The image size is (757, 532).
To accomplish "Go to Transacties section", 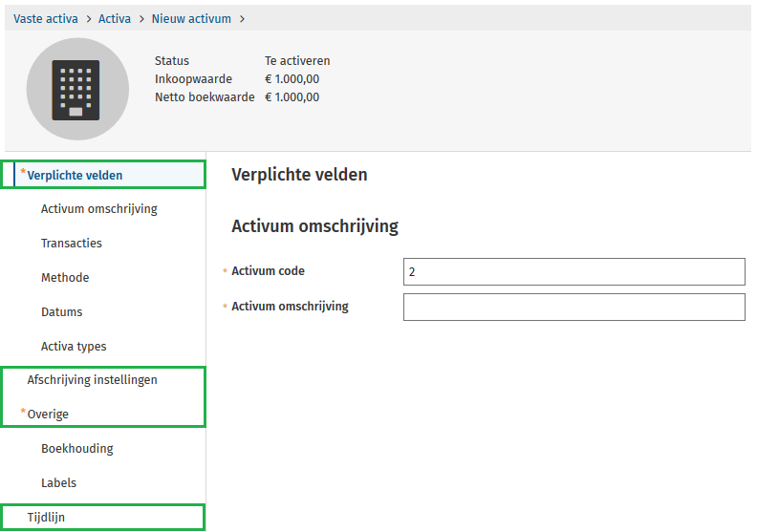I will tap(72, 244).
